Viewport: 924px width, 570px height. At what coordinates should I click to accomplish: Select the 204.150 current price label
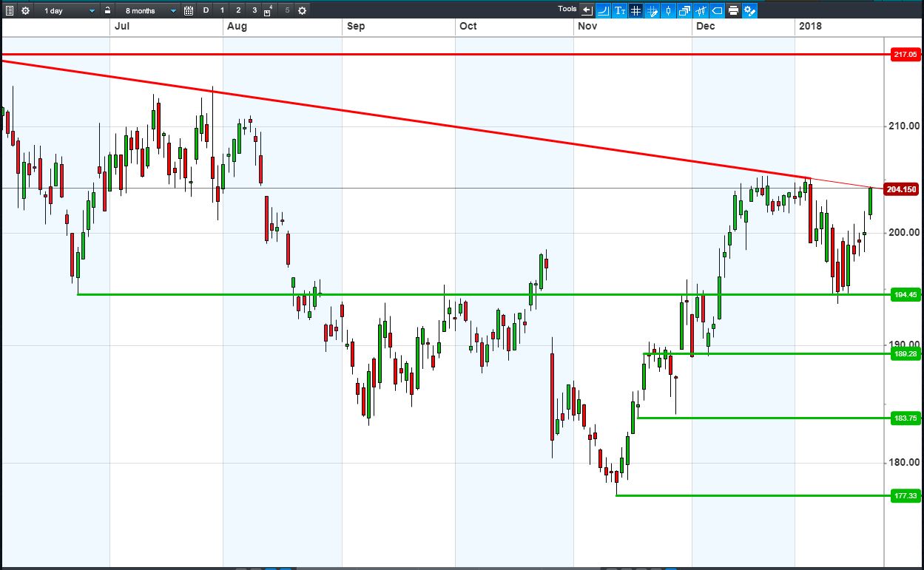click(902, 189)
